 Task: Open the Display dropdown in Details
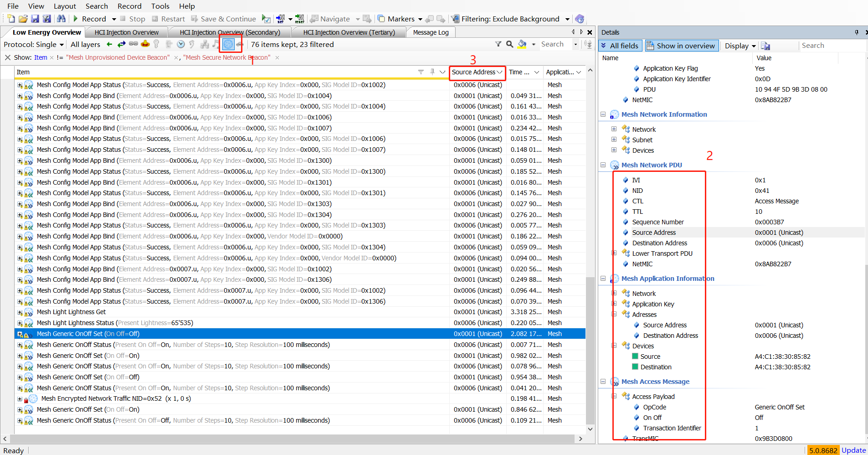pyautogui.click(x=740, y=46)
